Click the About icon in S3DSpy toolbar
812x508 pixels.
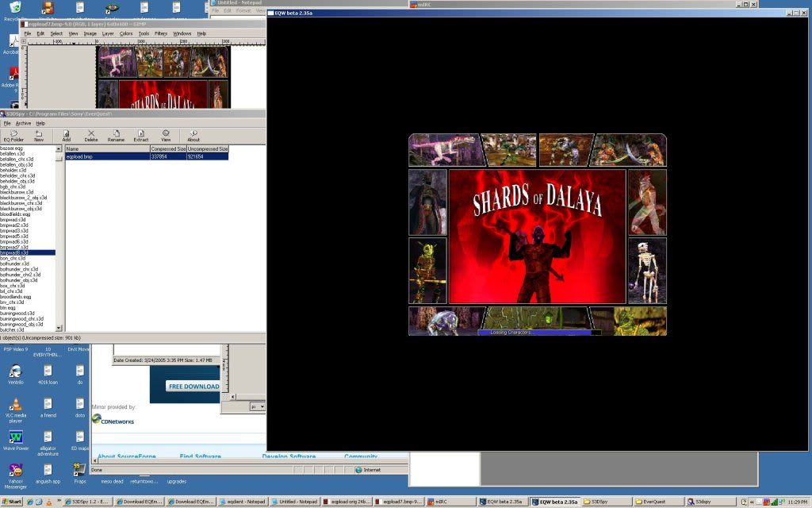[193, 136]
